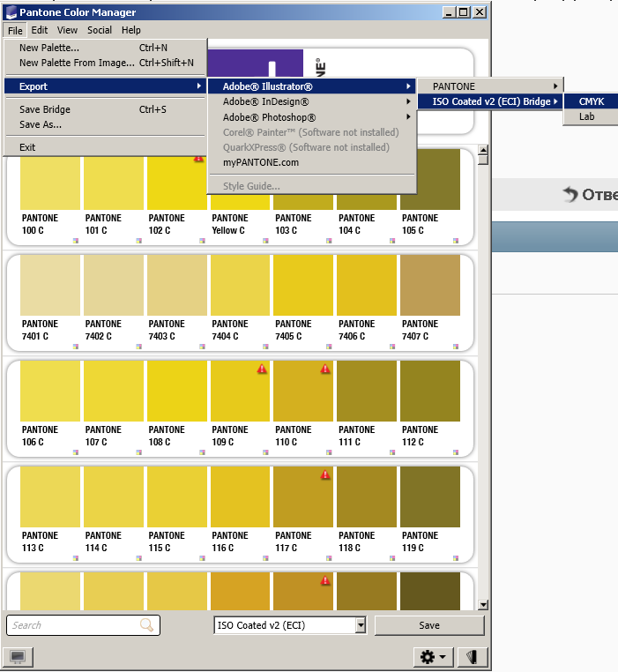Open the Social menu
The height and width of the screenshot is (672, 618).
[x=100, y=30]
